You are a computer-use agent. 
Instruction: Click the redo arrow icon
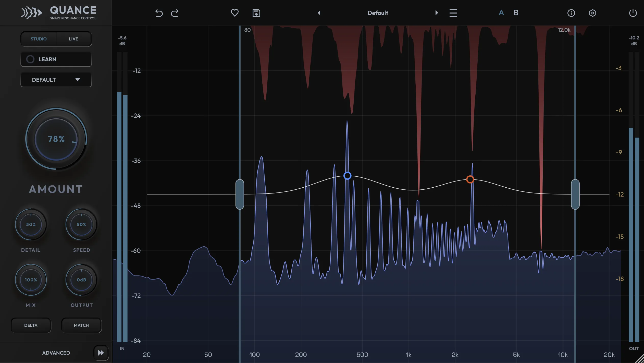click(175, 13)
